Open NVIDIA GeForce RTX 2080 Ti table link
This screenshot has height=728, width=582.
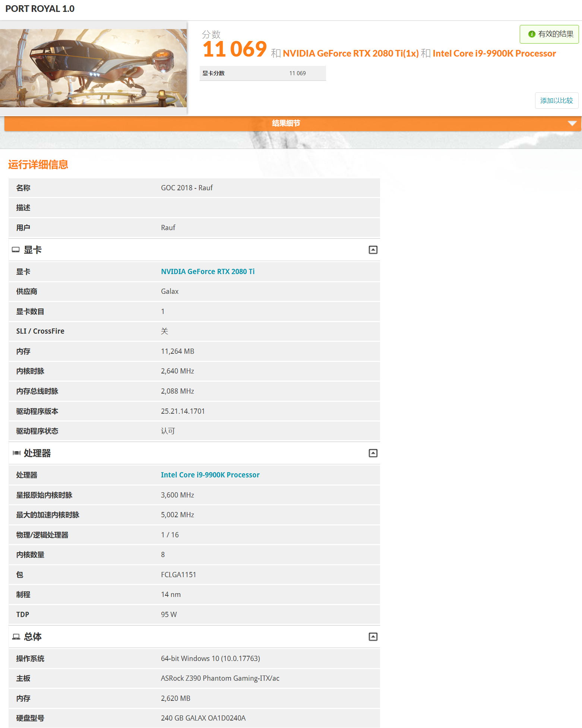pos(208,271)
